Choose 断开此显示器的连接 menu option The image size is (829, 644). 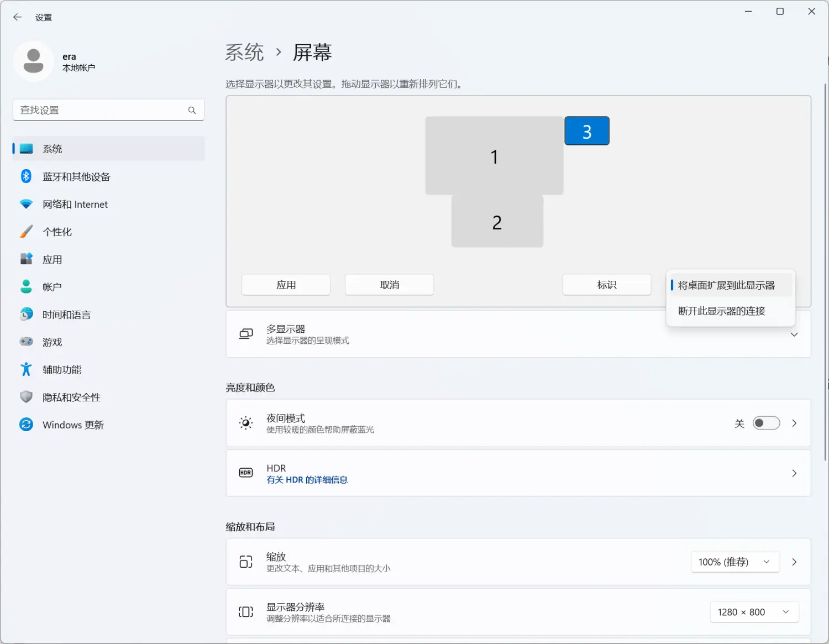click(x=721, y=311)
